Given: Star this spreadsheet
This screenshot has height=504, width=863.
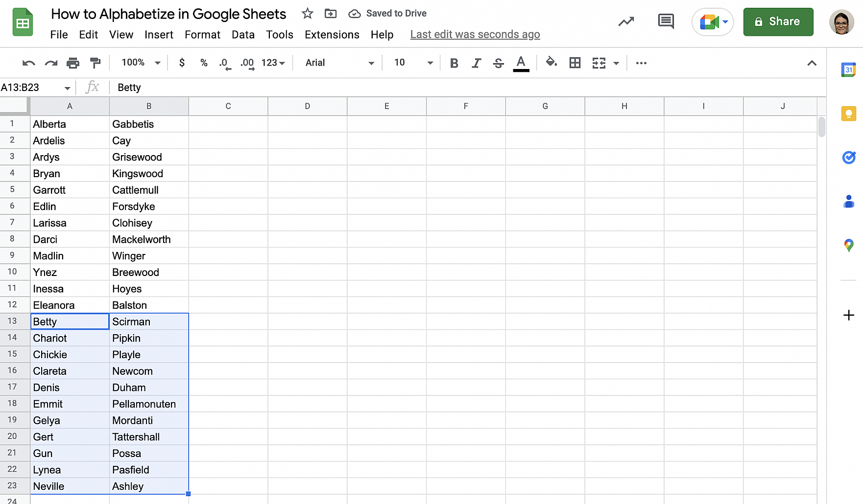Looking at the screenshot, I should (x=307, y=14).
